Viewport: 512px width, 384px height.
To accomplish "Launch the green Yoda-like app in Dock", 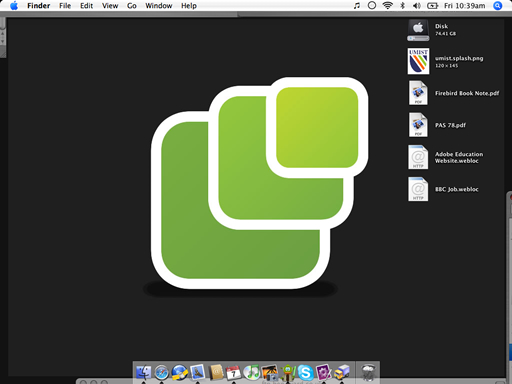I will coord(287,372).
